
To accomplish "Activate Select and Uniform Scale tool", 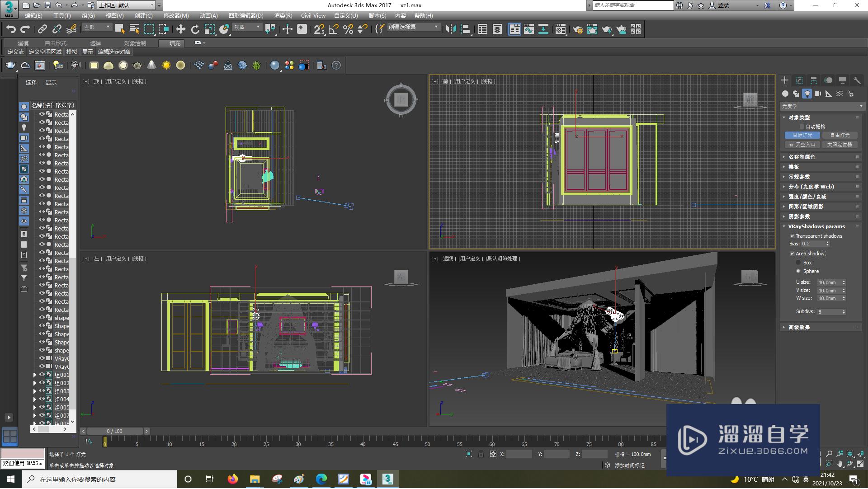I will pyautogui.click(x=210, y=29).
